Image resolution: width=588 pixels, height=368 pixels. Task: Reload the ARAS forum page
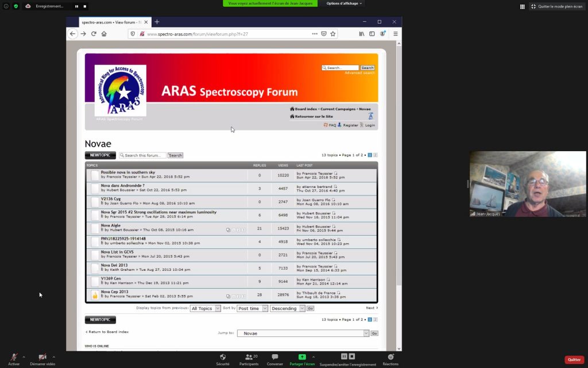pos(94,34)
